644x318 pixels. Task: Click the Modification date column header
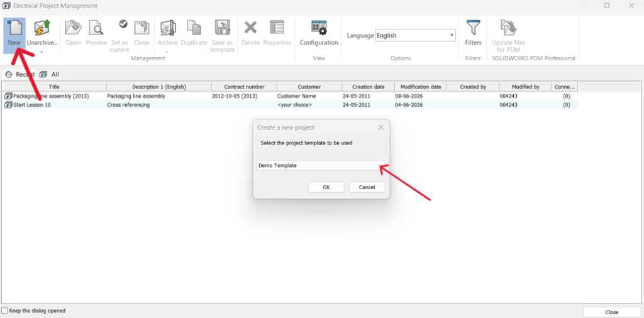click(x=421, y=87)
